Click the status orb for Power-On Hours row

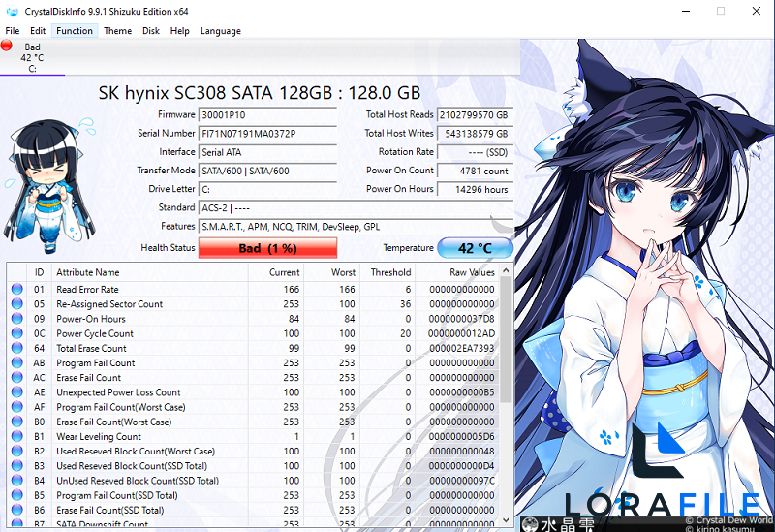(17, 319)
